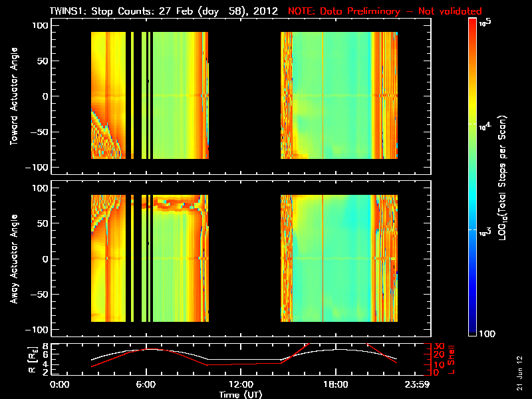This screenshot has height=399, width=532.
Task: Select the Time (UT) axis title
Action: (241, 394)
